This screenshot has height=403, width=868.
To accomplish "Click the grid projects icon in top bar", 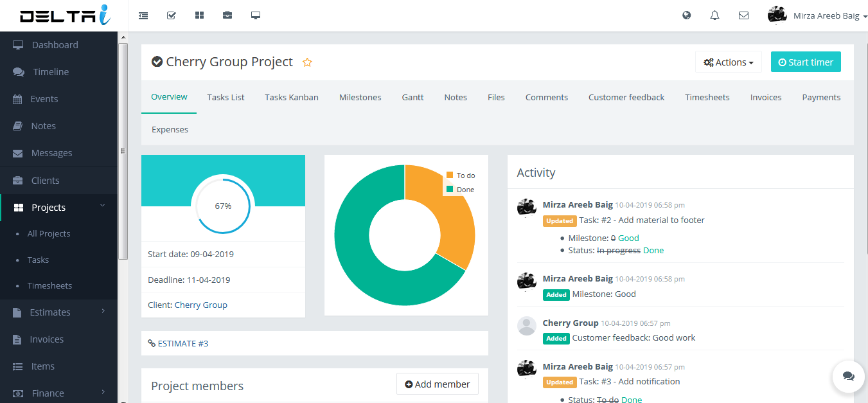I will pyautogui.click(x=199, y=15).
